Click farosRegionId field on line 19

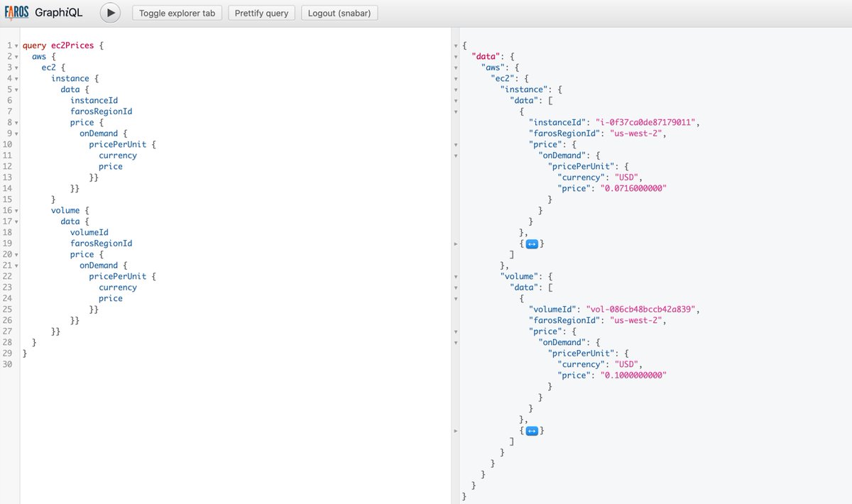pyautogui.click(x=101, y=243)
